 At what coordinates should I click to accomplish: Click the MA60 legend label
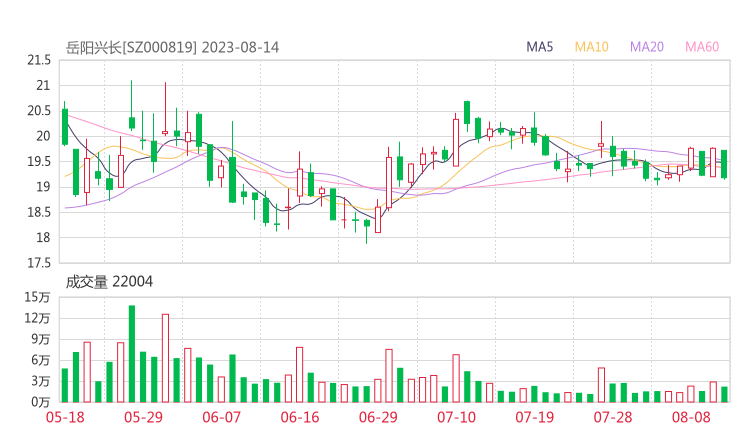[x=702, y=47]
